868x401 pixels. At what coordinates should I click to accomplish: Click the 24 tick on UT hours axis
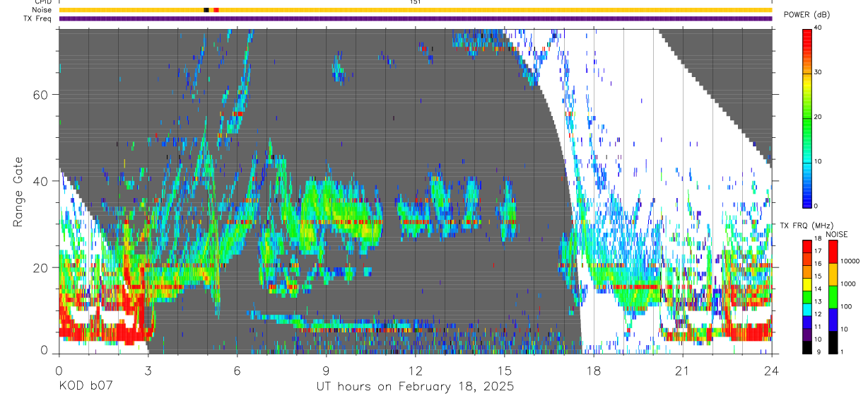(x=772, y=370)
